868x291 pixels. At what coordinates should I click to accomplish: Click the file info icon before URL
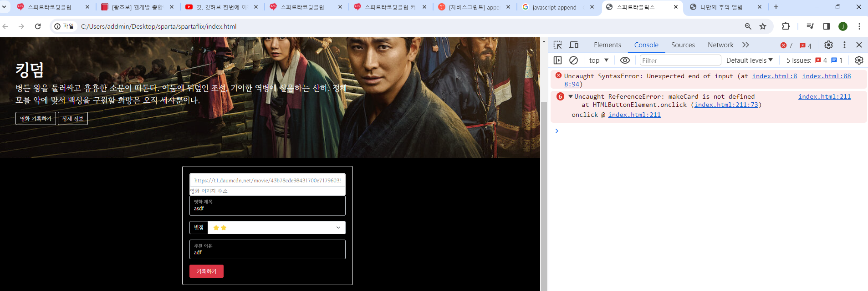(64, 26)
